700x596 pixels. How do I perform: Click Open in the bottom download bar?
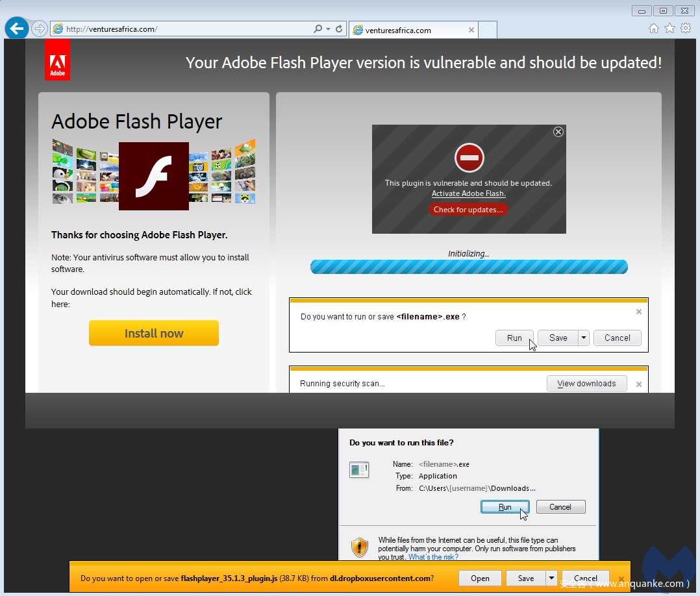coord(480,578)
